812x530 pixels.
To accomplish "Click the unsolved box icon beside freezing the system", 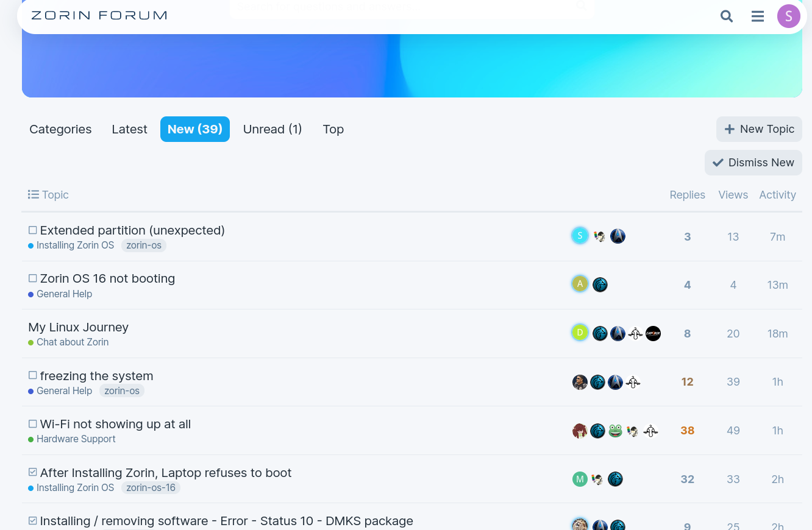I will coord(33,375).
